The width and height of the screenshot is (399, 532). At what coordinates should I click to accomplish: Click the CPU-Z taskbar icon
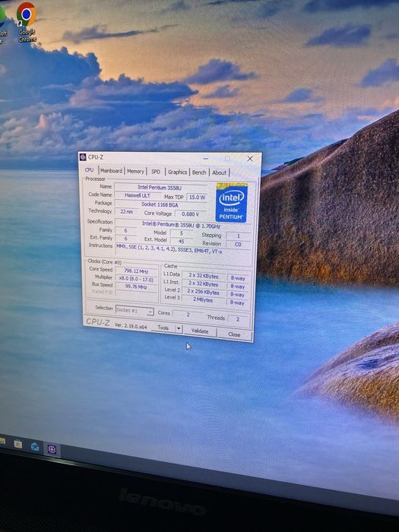[x=52, y=450]
